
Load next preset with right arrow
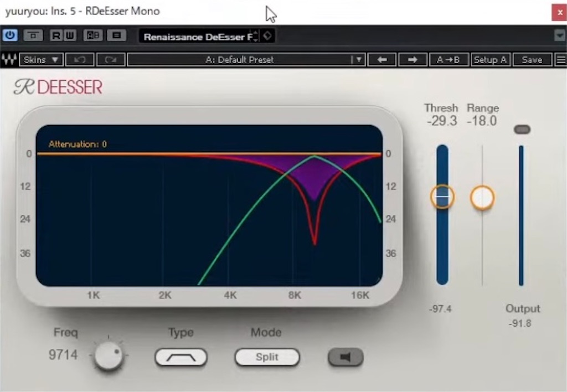(x=412, y=60)
